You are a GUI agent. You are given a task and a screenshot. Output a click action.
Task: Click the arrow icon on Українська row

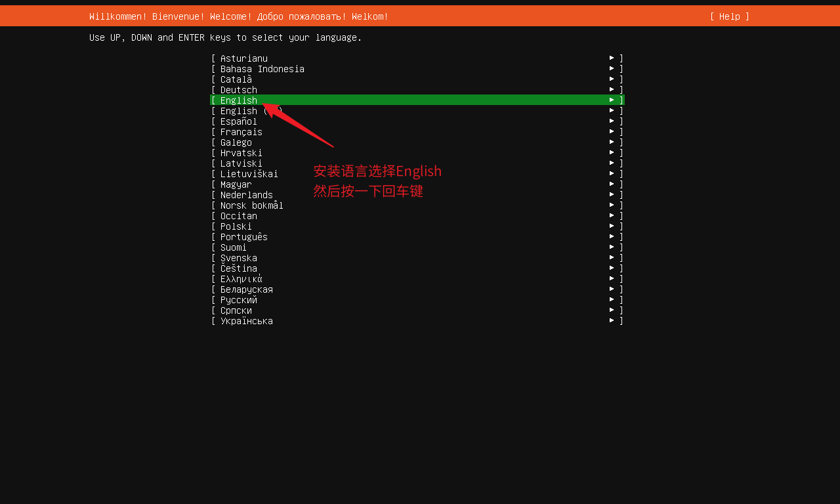612,320
